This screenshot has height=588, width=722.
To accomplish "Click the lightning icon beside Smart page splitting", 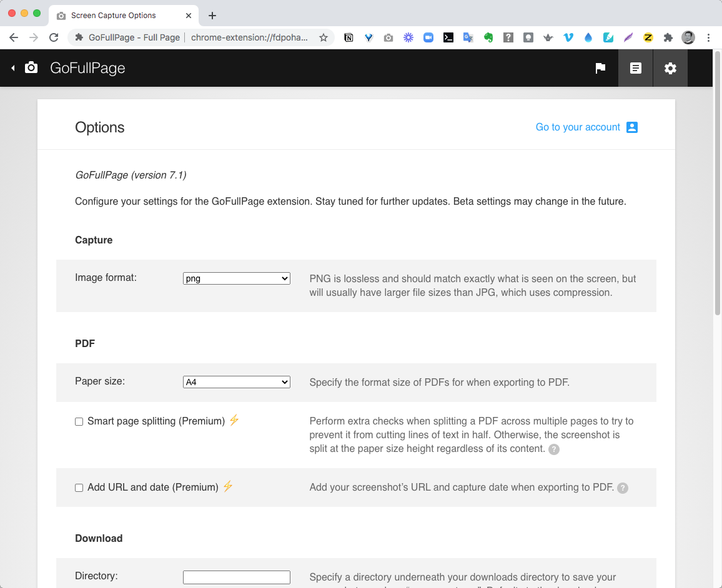I will pyautogui.click(x=234, y=420).
